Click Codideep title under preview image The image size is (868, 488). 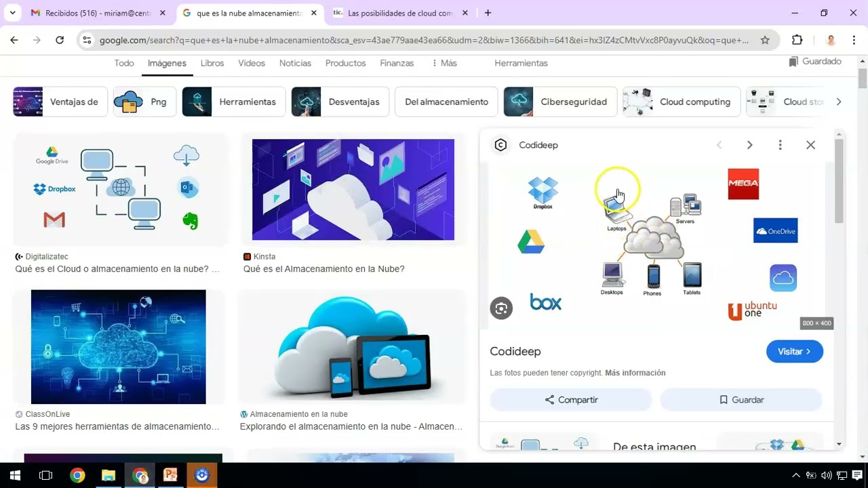pyautogui.click(x=515, y=352)
